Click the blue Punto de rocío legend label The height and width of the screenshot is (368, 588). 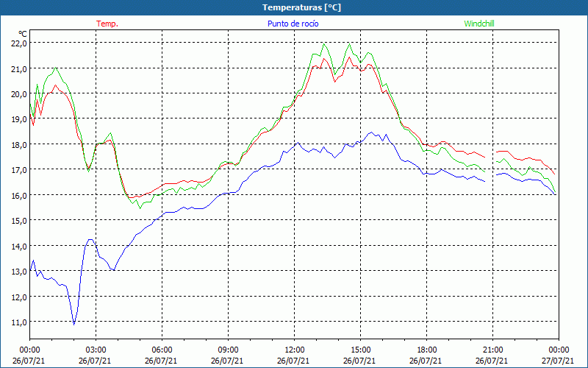pos(293,24)
